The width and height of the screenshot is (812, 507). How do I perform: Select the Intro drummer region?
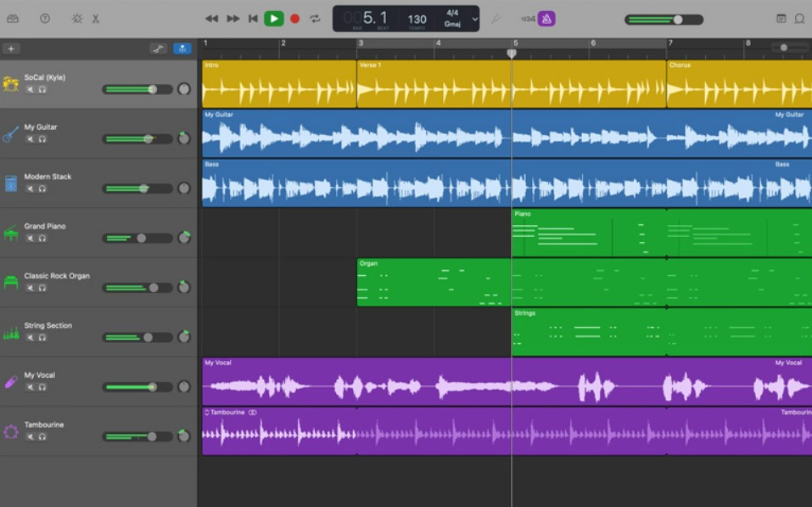tap(279, 84)
